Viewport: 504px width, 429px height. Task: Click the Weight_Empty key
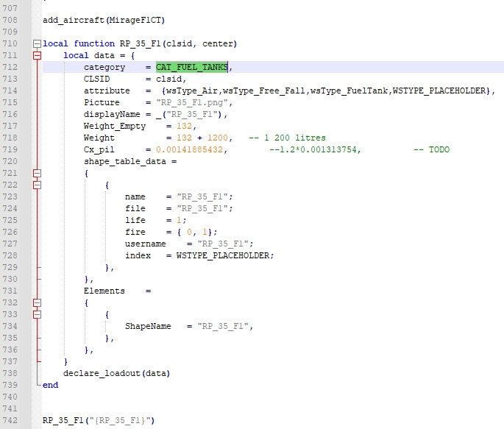[x=115, y=127]
